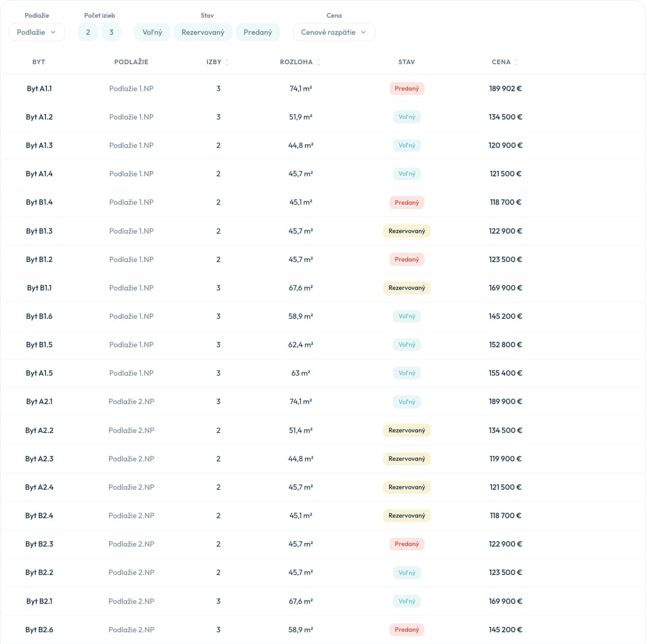
Task: Select the Byt B1.3 apartment
Action: point(39,231)
